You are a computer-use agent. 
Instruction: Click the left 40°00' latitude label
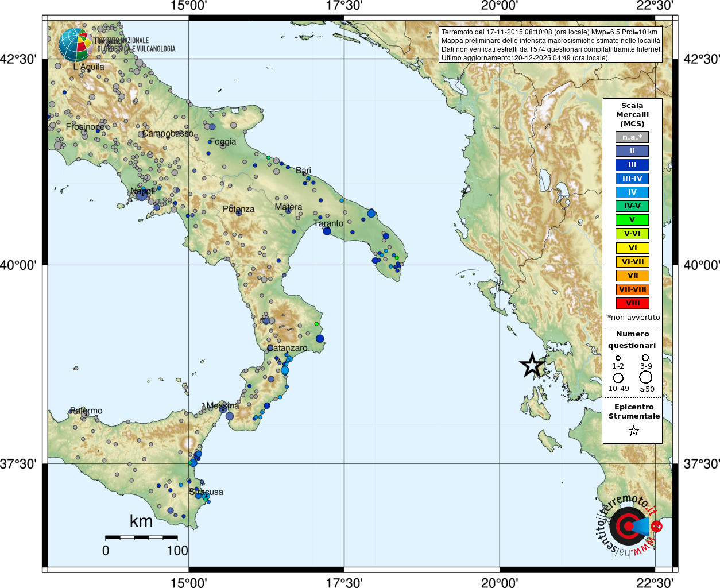(x=18, y=265)
